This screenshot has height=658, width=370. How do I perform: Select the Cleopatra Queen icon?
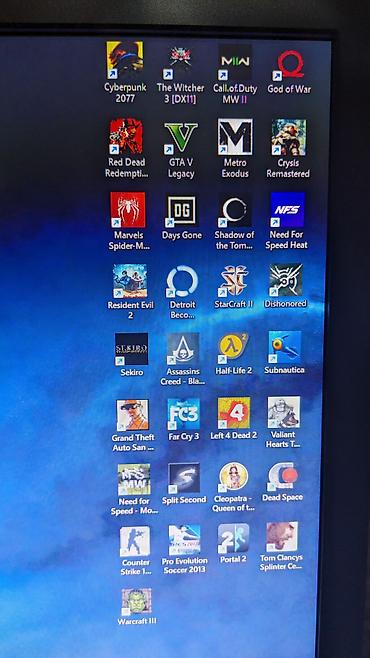[234, 477]
